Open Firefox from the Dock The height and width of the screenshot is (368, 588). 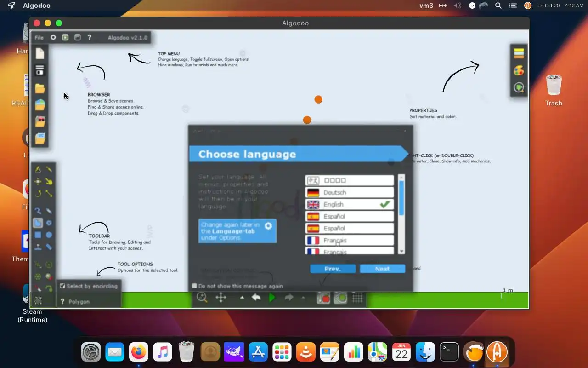139,352
